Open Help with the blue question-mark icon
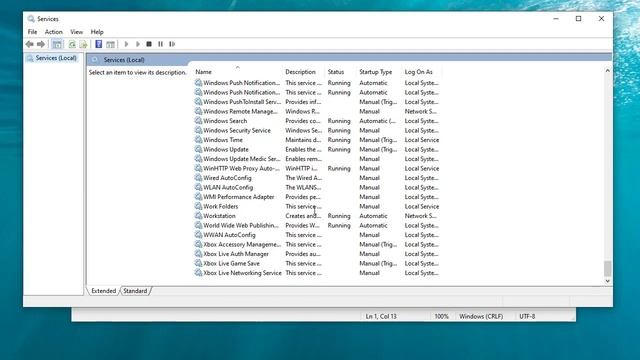 98,44
